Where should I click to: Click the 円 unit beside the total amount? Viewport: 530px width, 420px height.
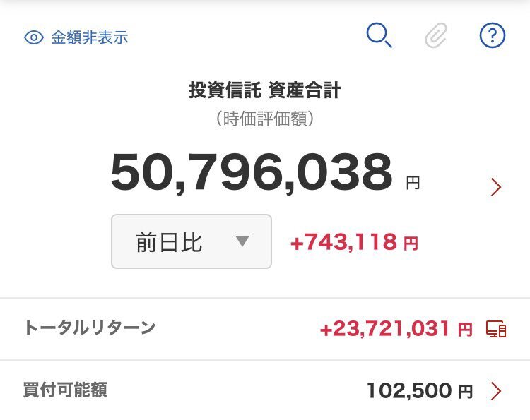pos(413,184)
